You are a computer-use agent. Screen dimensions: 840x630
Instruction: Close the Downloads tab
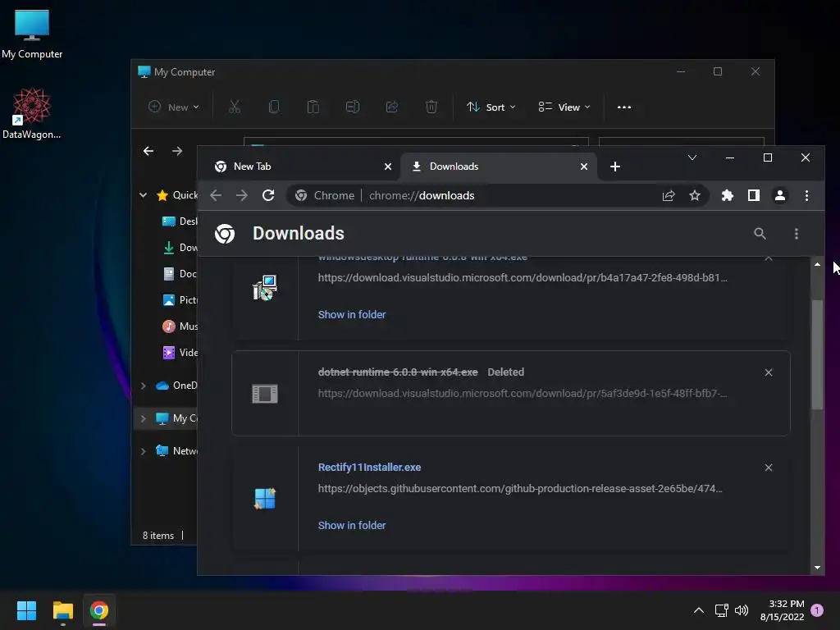[584, 167]
